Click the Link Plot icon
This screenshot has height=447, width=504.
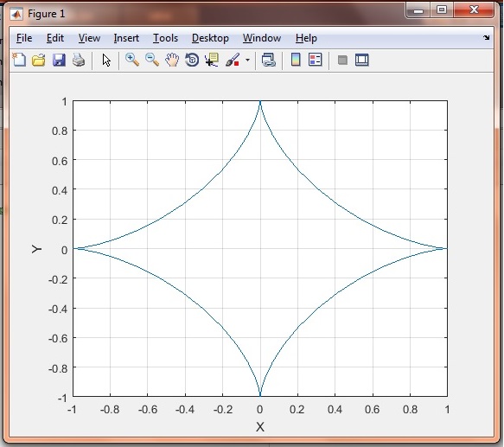click(269, 61)
